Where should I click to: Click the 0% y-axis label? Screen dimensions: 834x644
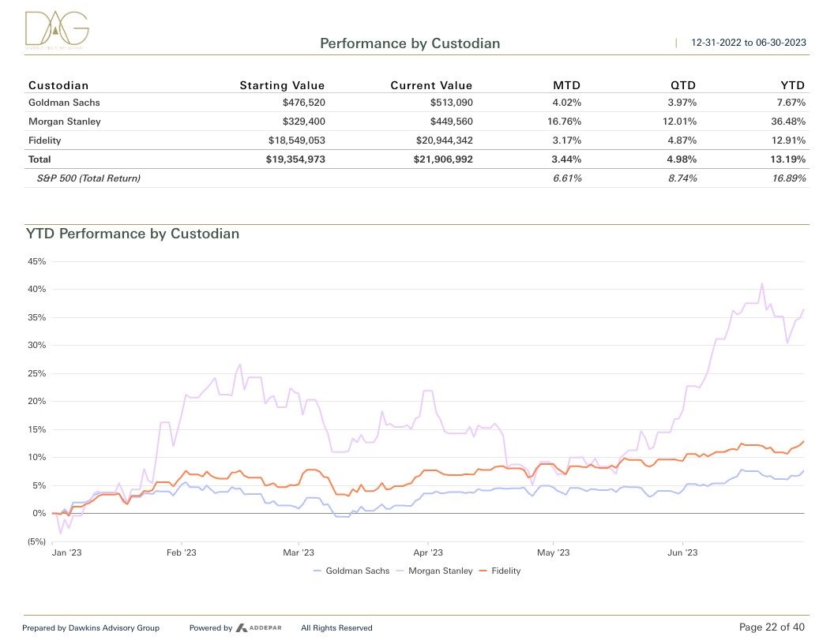(39, 513)
